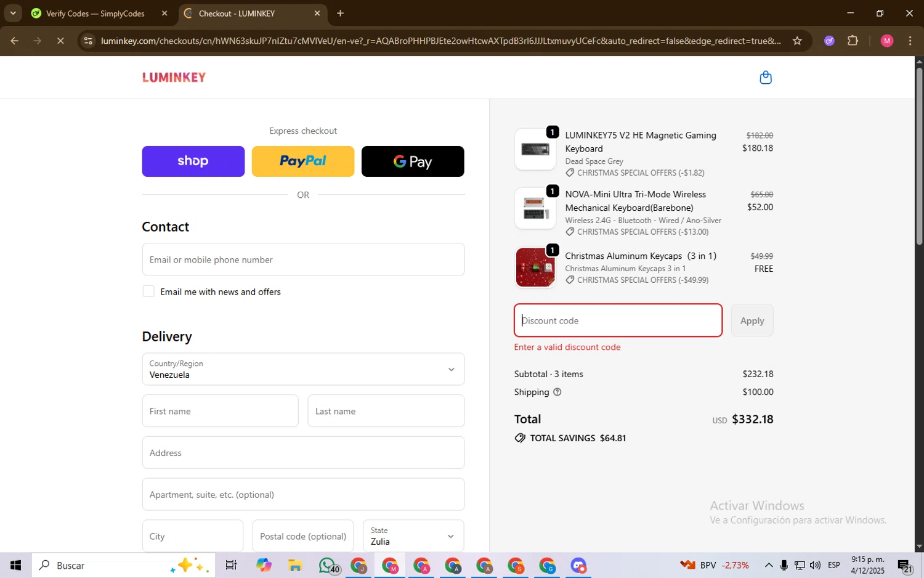The height and width of the screenshot is (578, 924).
Task: Click BPV stock widget on taskbar
Action: tap(715, 565)
